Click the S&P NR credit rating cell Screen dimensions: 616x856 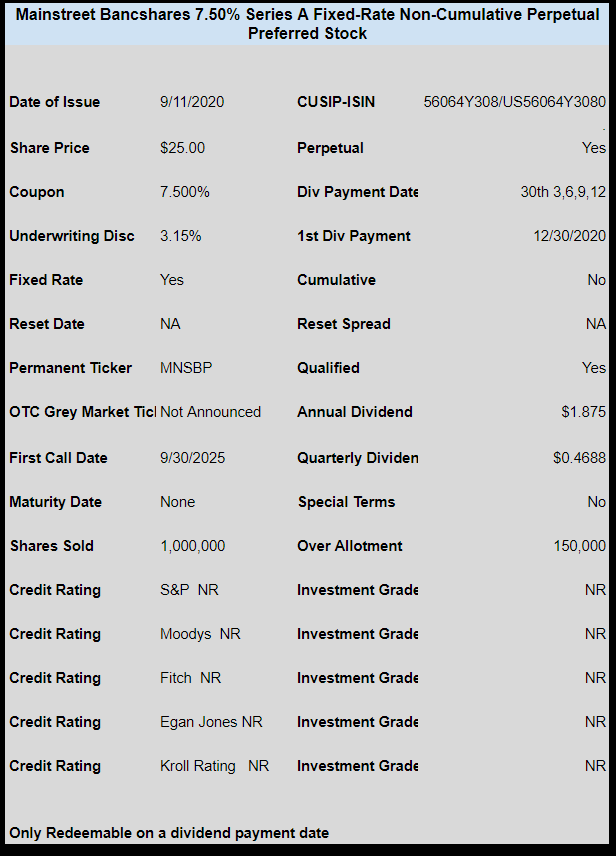(189, 590)
